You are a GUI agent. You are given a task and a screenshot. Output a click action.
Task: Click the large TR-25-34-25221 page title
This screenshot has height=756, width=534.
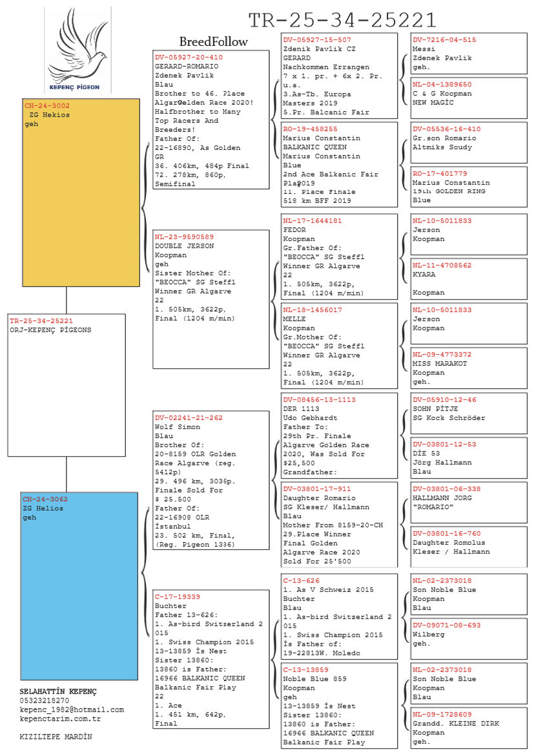[342, 20]
